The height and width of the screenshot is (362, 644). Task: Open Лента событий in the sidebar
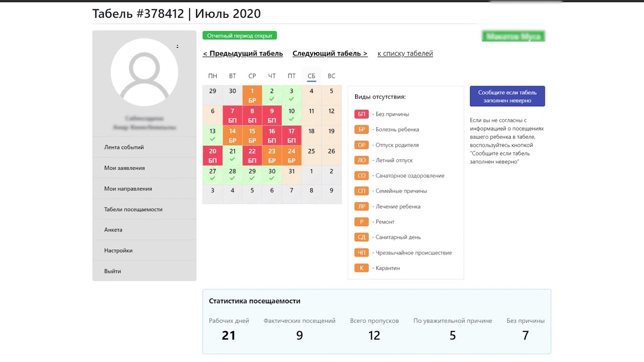point(124,147)
